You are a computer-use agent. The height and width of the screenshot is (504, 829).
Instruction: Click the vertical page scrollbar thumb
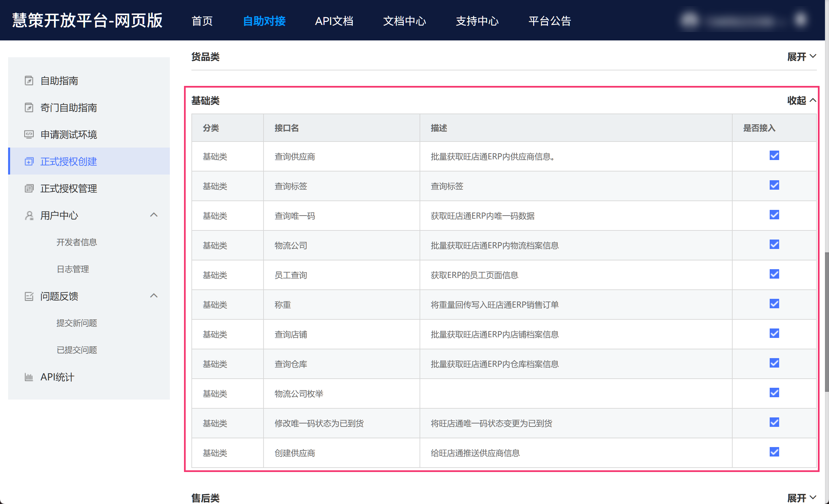tap(827, 322)
